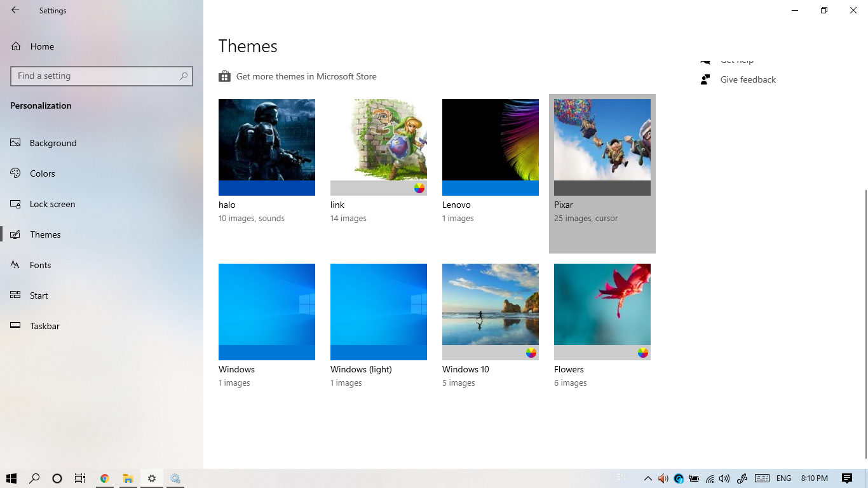Click the ENG language indicator
Viewport: 868px width, 488px height.
784,478
